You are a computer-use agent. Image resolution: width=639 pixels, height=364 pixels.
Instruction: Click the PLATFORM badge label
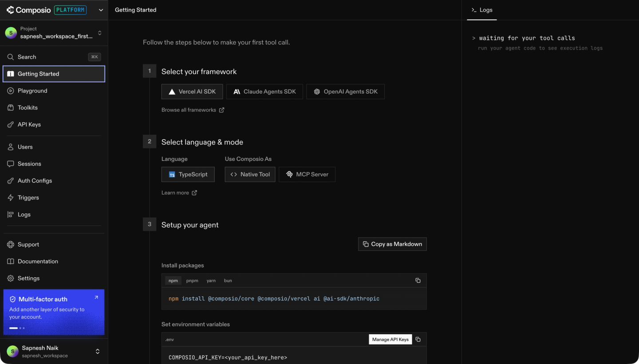(71, 10)
